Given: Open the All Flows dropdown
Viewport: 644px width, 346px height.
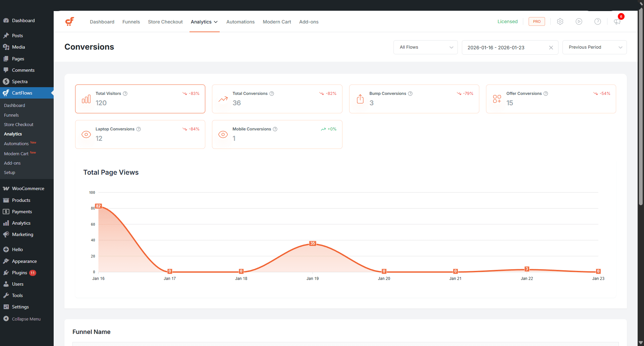Looking at the screenshot, I should [x=425, y=47].
